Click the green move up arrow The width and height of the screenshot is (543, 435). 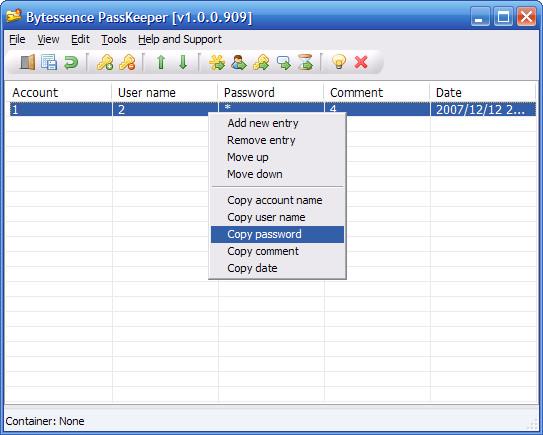click(161, 62)
